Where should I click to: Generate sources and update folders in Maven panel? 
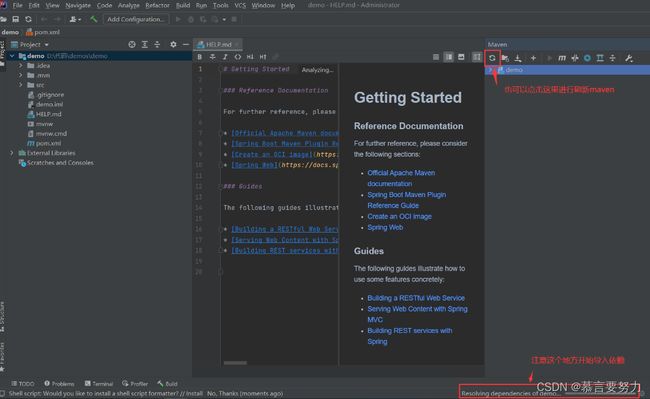(505, 58)
